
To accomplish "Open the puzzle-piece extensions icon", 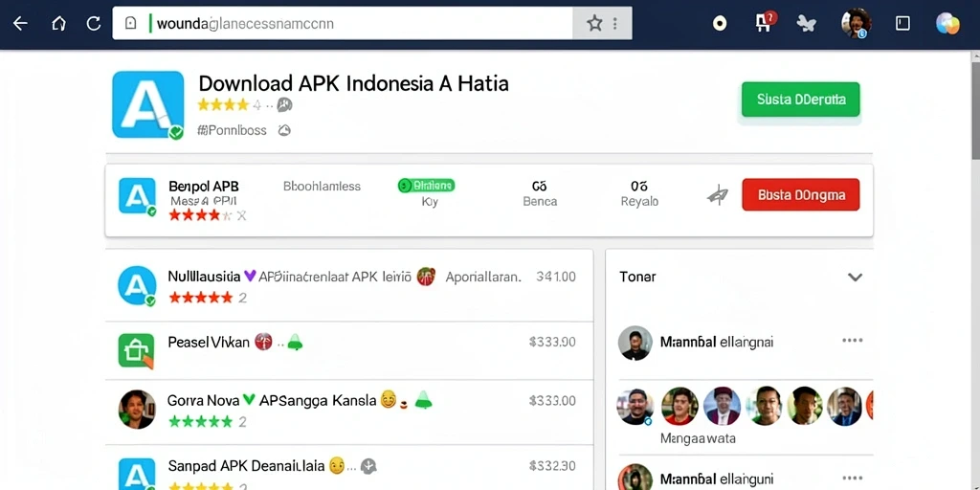I will (x=807, y=24).
